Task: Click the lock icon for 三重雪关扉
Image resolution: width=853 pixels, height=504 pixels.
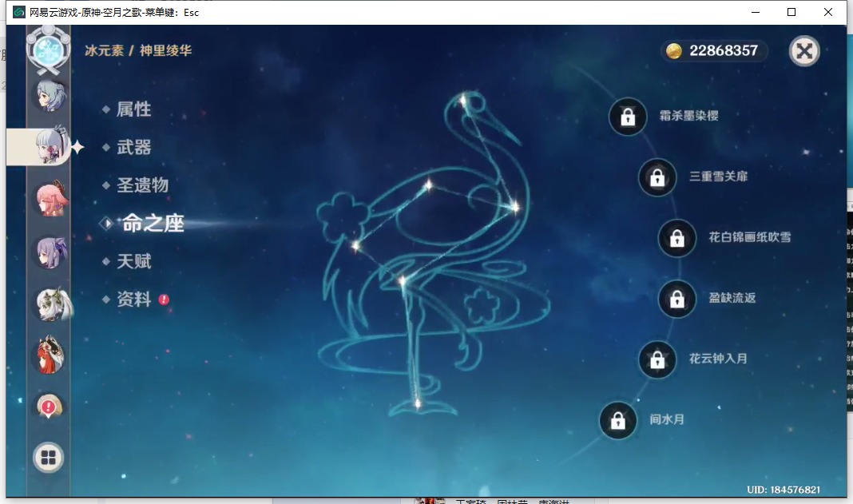Action: (x=657, y=177)
